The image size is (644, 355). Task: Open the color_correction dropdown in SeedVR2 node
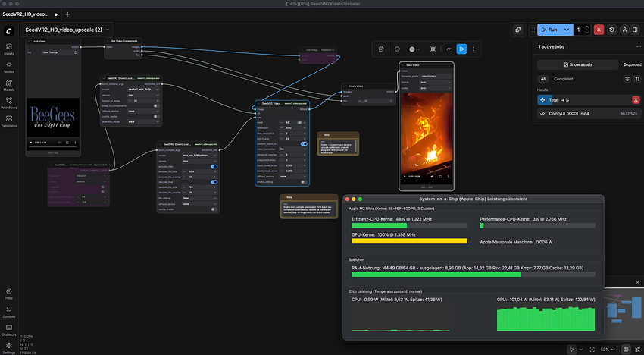click(292, 149)
